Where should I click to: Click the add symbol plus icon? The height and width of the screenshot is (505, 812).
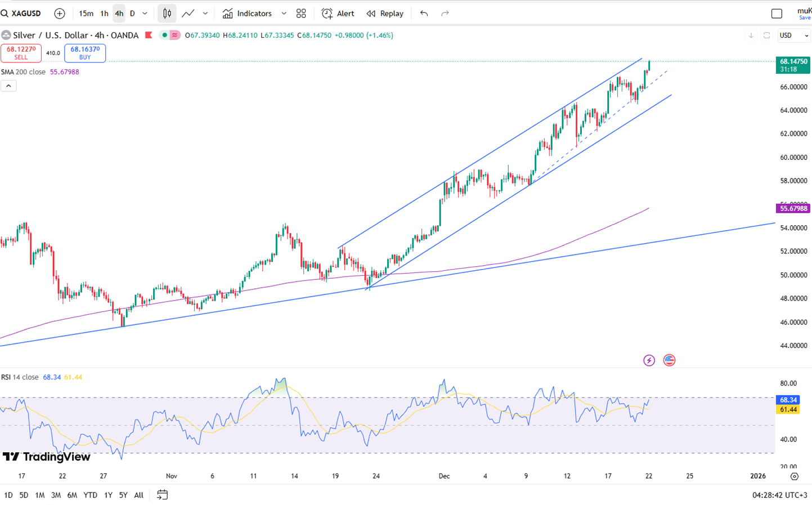click(60, 14)
